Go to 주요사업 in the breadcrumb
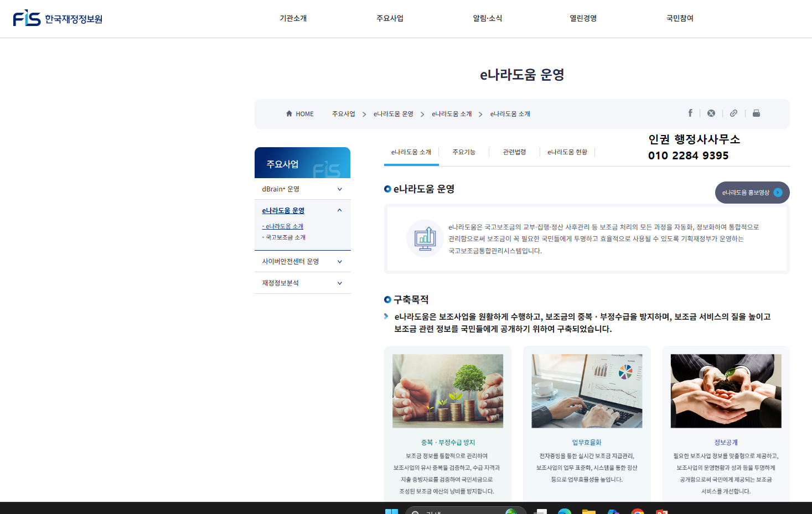The height and width of the screenshot is (514, 812). tap(344, 114)
